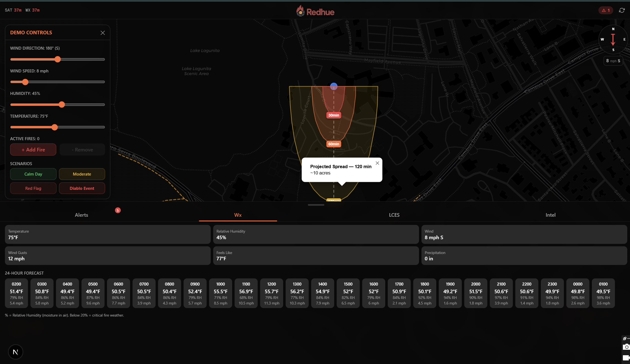The height and width of the screenshot is (364, 630).
Task: Click the Wind Speed slider handle
Action: point(25,82)
